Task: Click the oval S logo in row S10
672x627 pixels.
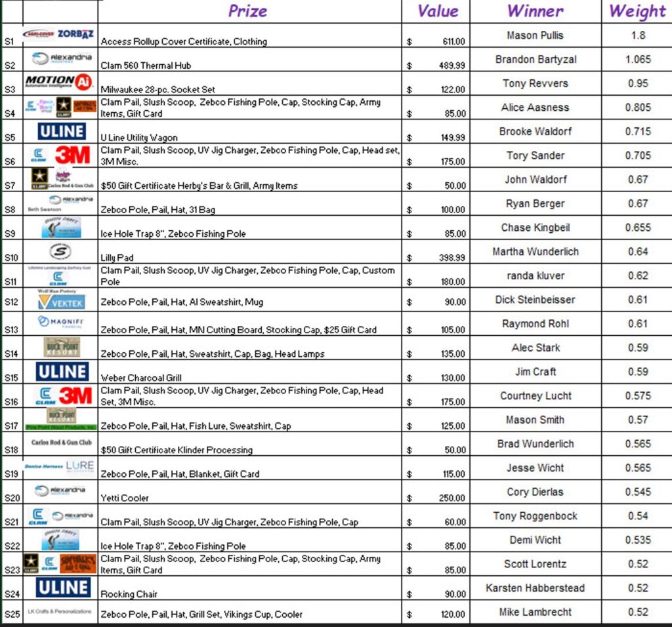Action: click(60, 251)
